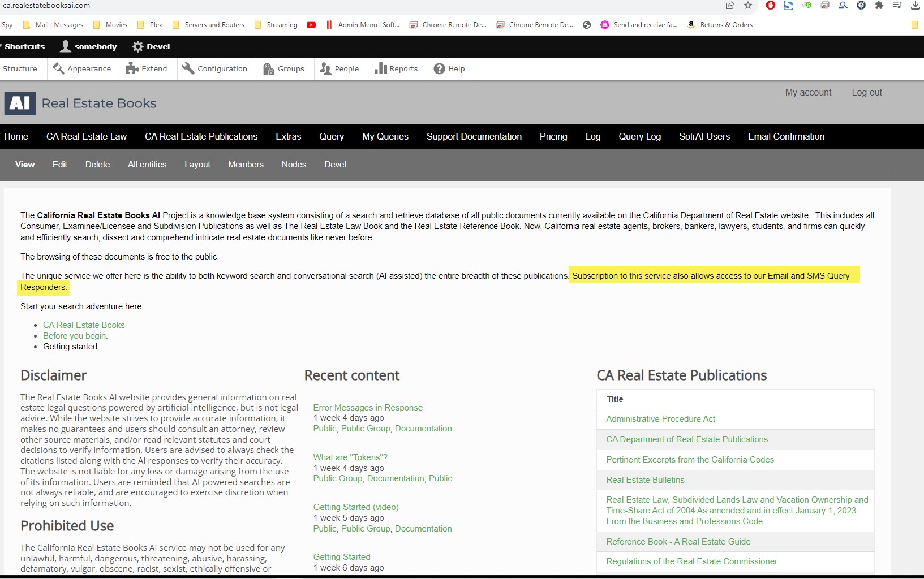
Task: Click the blue S extension icon
Action: click(x=789, y=5)
